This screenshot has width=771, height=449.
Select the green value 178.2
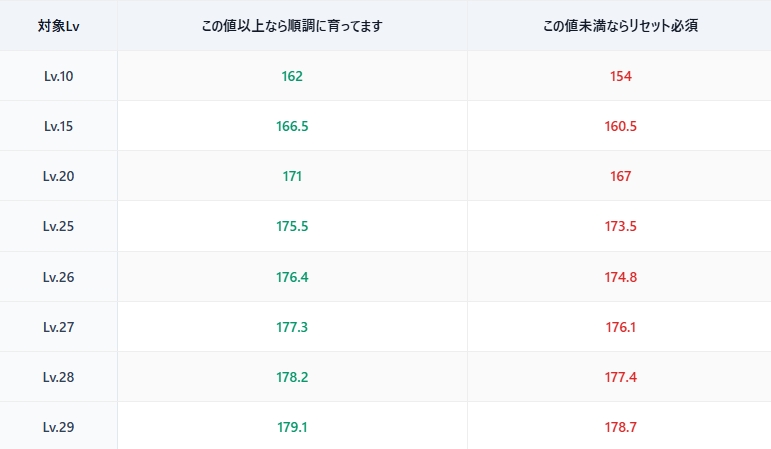(292, 377)
